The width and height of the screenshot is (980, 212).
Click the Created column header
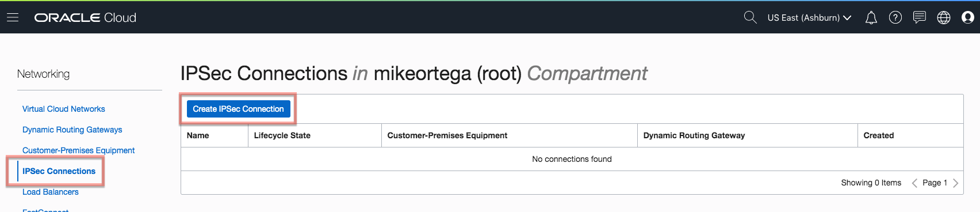point(879,135)
